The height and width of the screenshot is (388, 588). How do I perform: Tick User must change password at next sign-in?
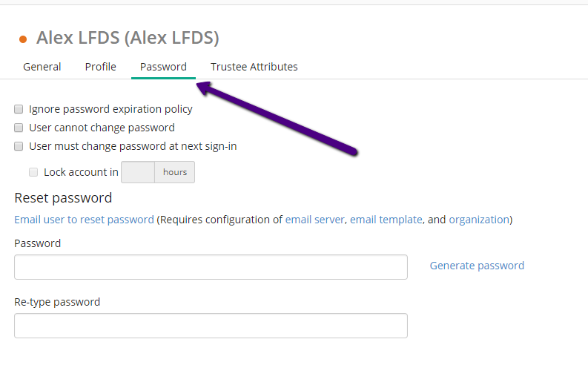tap(19, 146)
